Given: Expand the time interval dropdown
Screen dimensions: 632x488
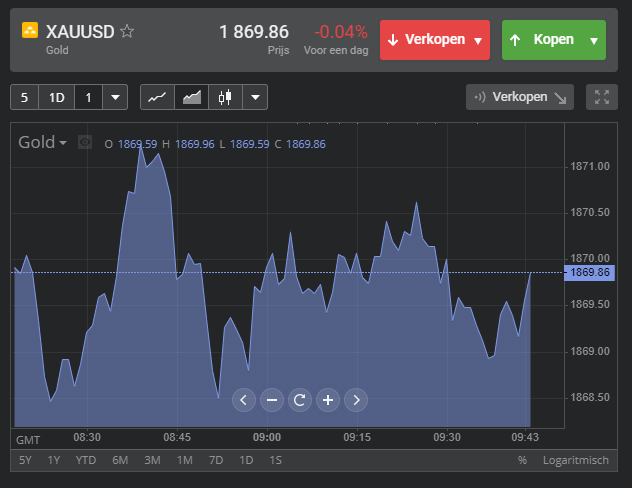Looking at the screenshot, I should (x=115, y=97).
